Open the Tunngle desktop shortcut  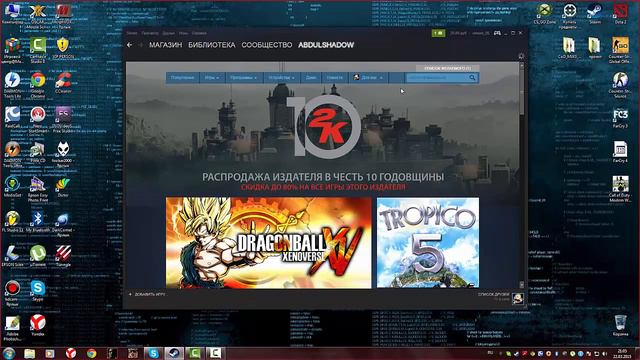[x=63, y=256]
